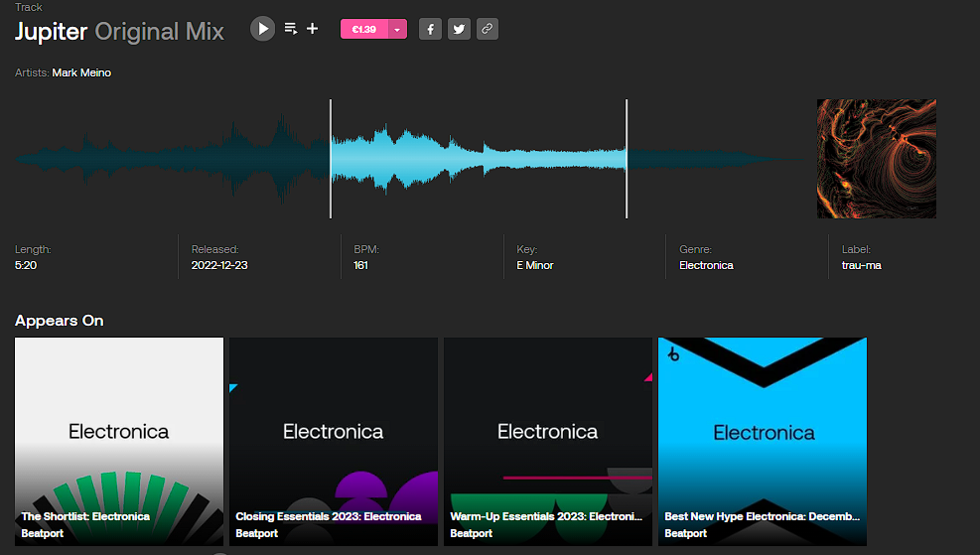Click the left white waveform marker
This screenshot has height=555, width=980.
(x=331, y=159)
